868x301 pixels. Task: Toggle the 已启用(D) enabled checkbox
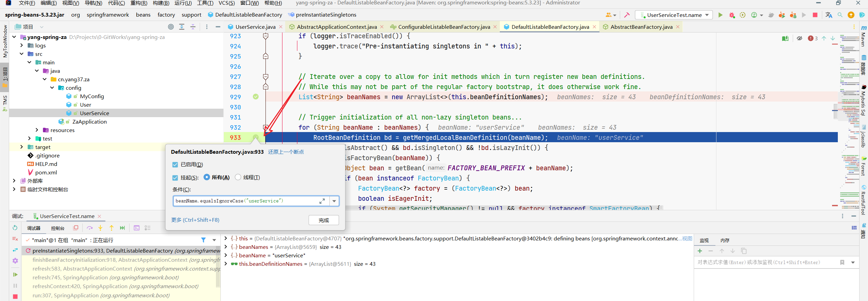tap(175, 165)
